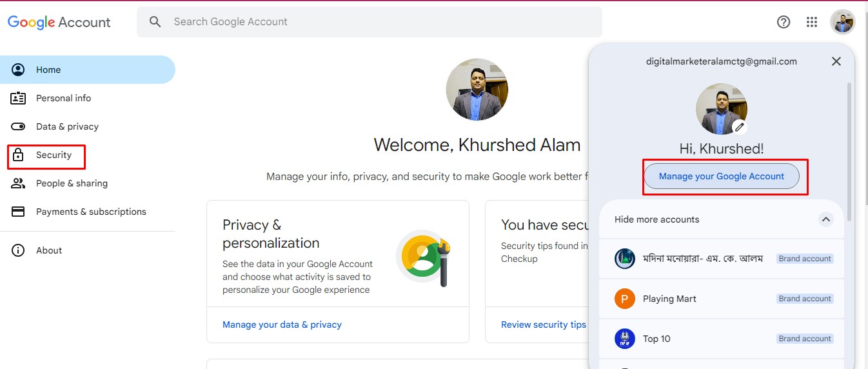Click the search magnifier icon
Image resolution: width=868 pixels, height=369 pixels.
(x=155, y=22)
